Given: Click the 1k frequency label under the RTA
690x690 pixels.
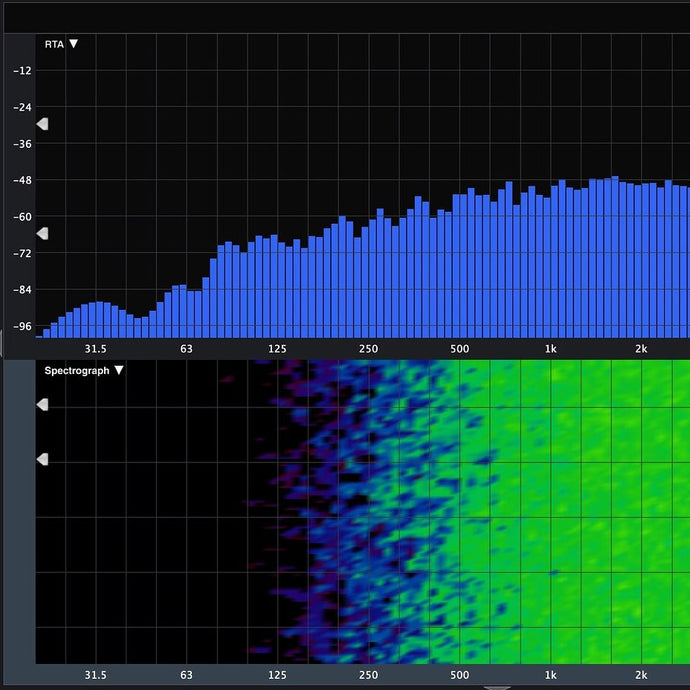Looking at the screenshot, I should [x=550, y=349].
